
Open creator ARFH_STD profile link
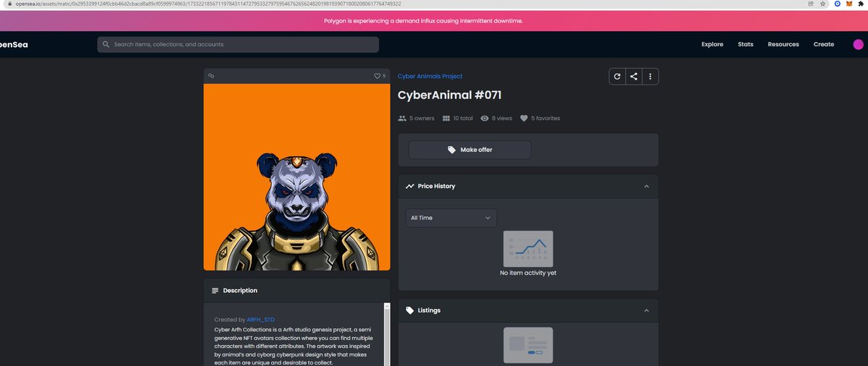point(260,319)
